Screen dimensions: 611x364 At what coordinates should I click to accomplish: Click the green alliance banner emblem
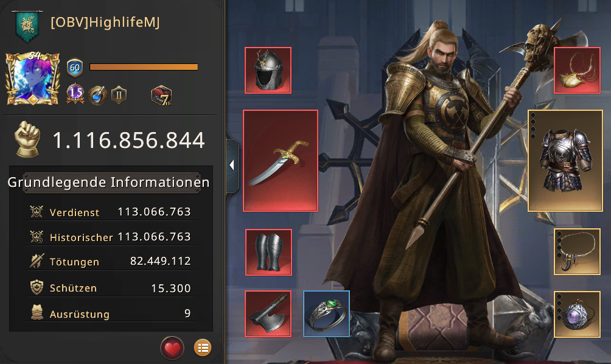27,26
